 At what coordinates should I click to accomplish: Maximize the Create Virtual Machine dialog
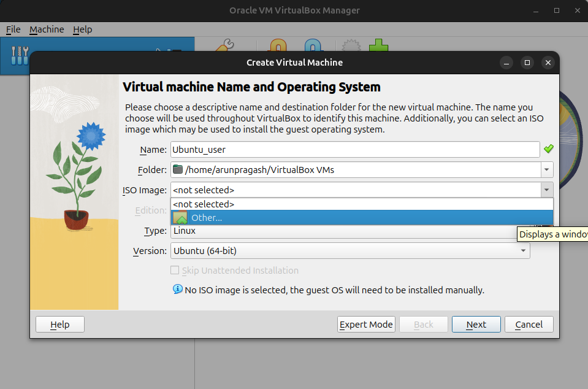pyautogui.click(x=527, y=63)
